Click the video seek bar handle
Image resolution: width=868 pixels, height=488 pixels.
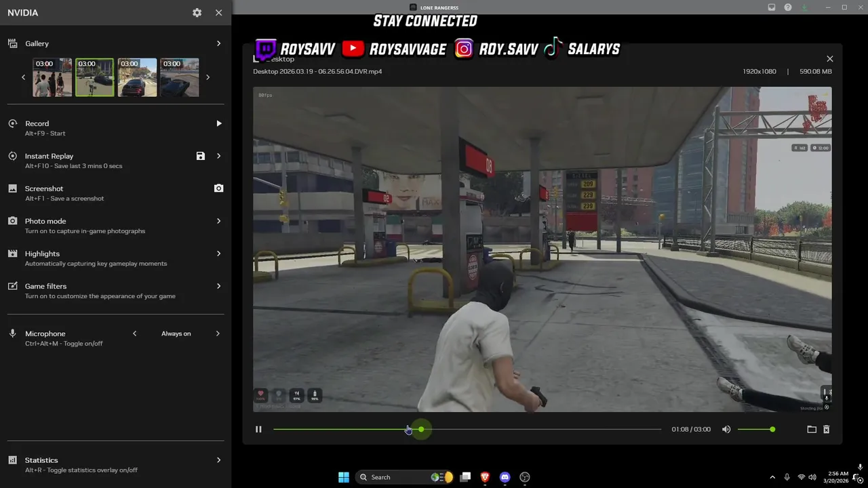click(421, 429)
